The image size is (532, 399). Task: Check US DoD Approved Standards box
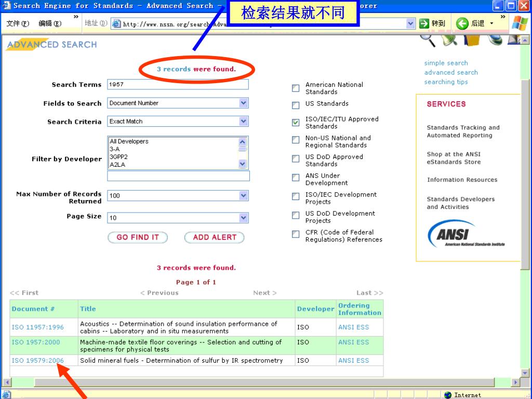point(296,159)
